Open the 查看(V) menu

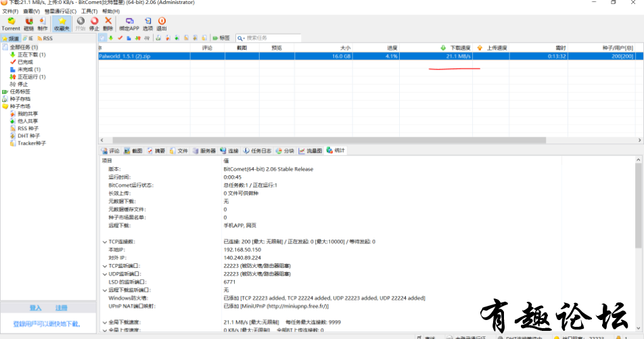(x=31, y=12)
